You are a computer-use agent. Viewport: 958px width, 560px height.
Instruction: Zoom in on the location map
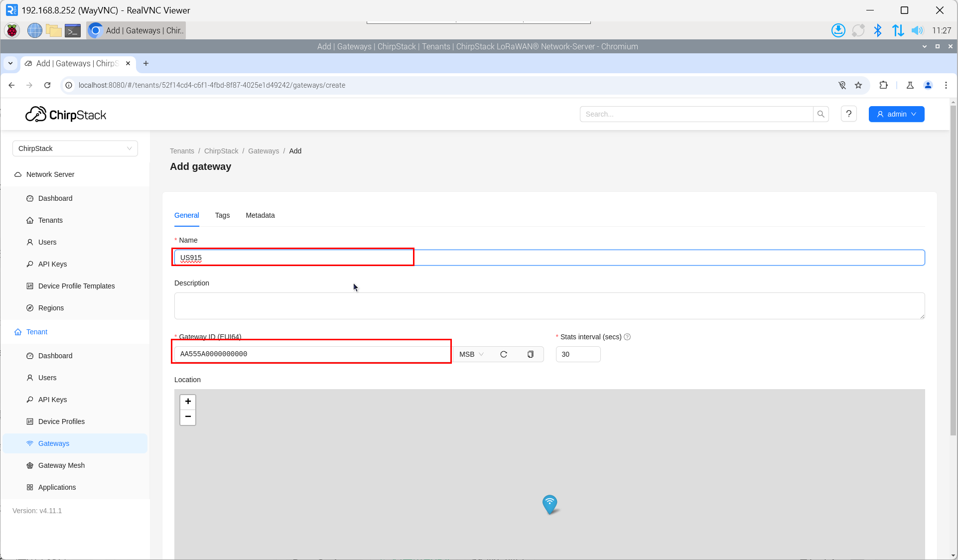point(188,402)
